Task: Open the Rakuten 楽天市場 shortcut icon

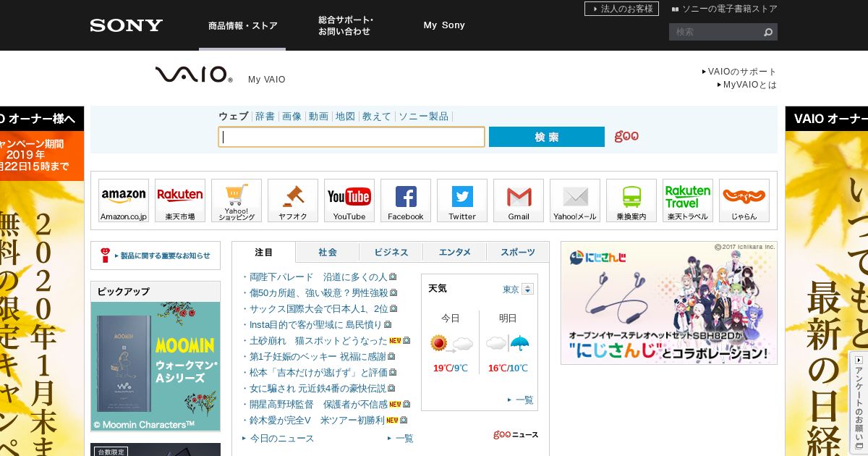Action: click(180, 200)
